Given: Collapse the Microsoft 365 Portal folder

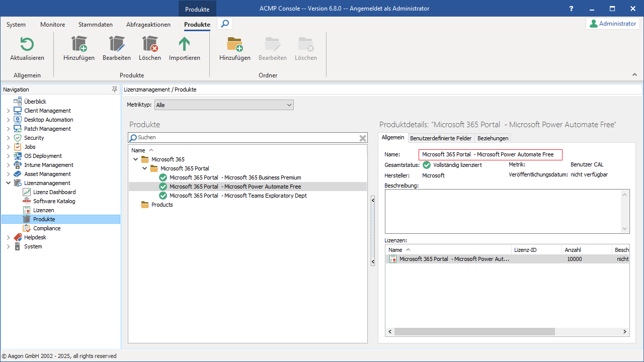Looking at the screenshot, I should 145,168.
